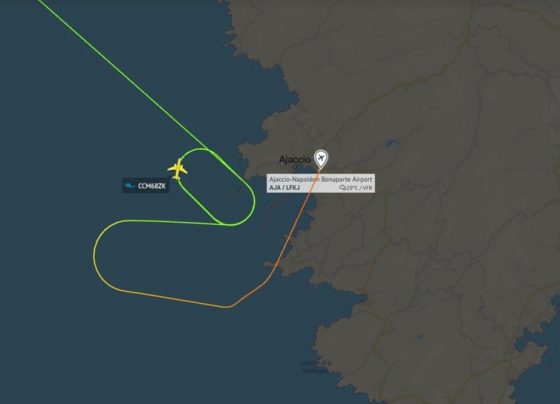This screenshot has height=404, width=560.
Task: Click the weather cloud icon in the airport tooltip
Action: coord(342,188)
